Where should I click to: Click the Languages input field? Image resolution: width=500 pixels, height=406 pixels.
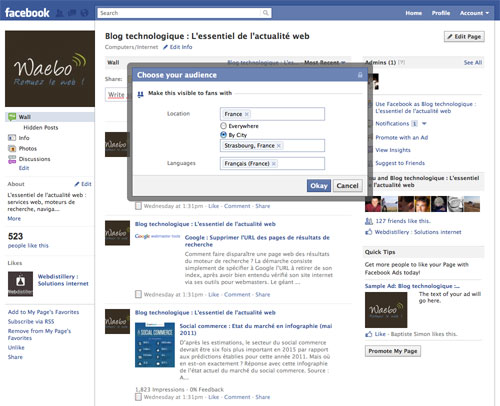272,164
